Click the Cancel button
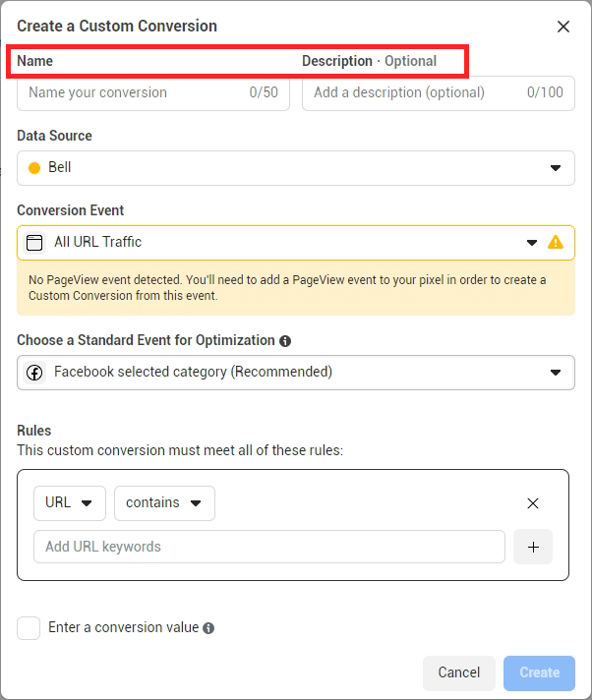The image size is (592, 700). point(459,672)
